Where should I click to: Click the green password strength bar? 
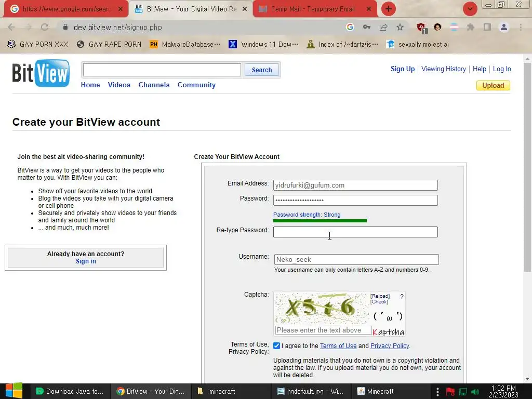320,221
